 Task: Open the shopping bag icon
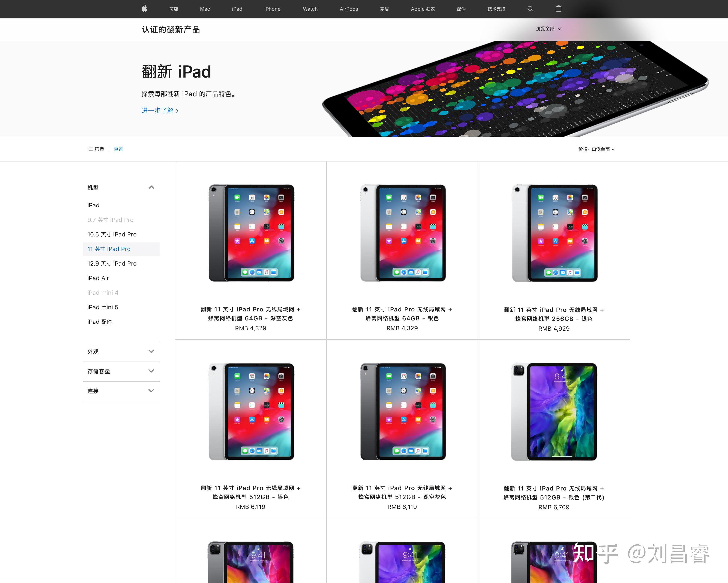tap(559, 9)
